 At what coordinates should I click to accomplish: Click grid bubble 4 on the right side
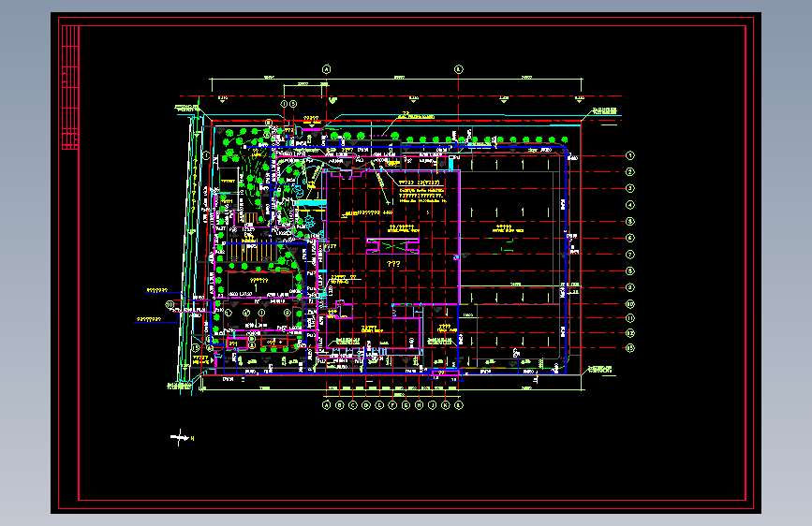point(629,205)
